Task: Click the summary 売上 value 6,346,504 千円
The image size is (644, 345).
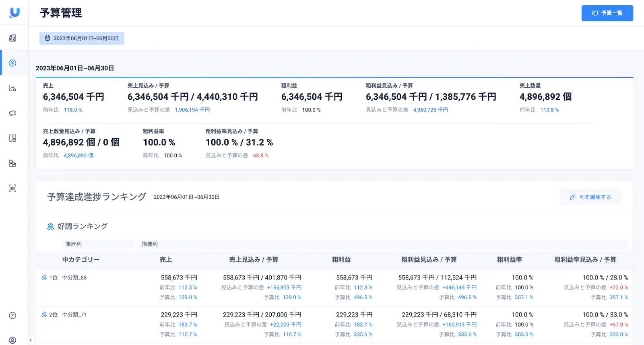Action: click(74, 97)
